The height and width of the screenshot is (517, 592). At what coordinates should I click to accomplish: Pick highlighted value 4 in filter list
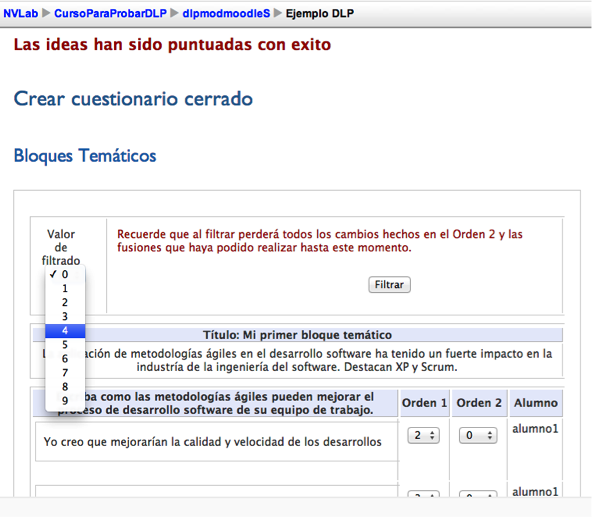[x=65, y=331]
